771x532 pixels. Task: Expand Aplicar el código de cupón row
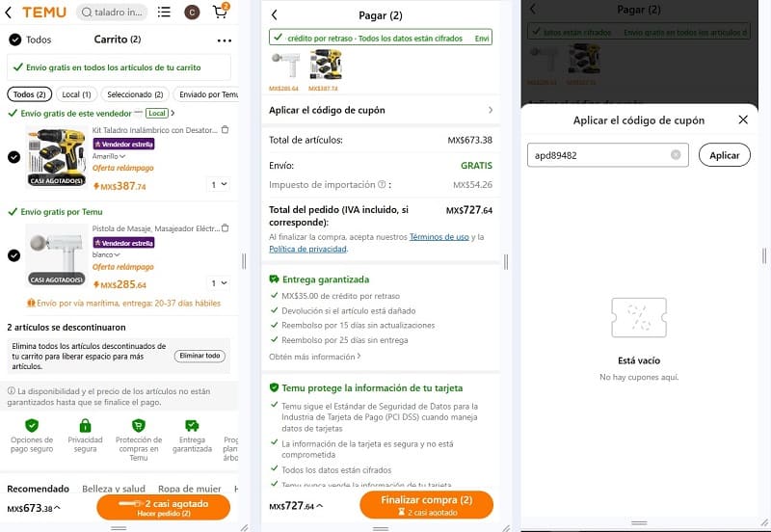pos(381,110)
